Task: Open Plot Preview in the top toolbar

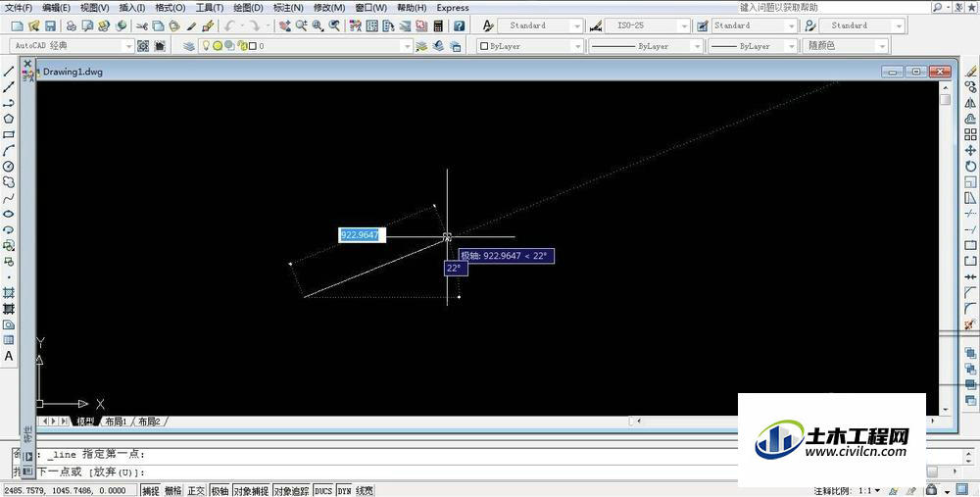Action: pos(87,25)
